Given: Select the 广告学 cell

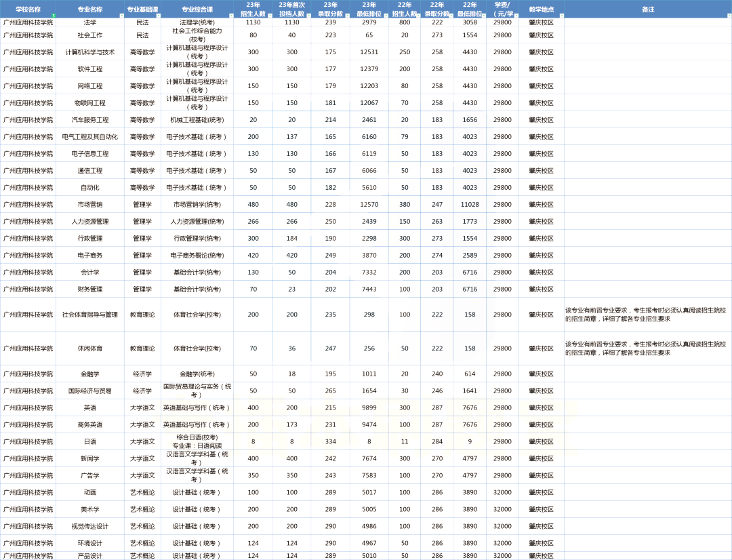Looking at the screenshot, I should pyautogui.click(x=90, y=475).
